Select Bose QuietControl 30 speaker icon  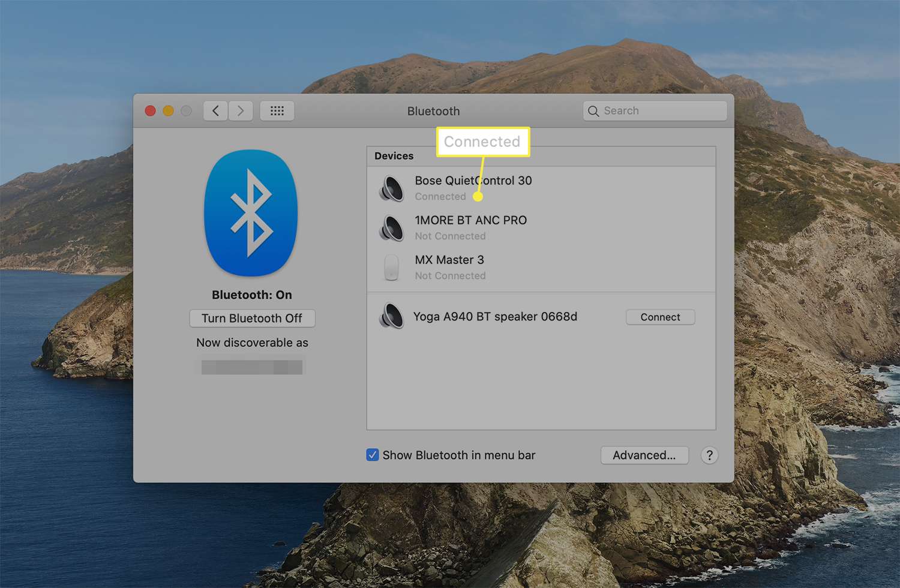(x=391, y=188)
